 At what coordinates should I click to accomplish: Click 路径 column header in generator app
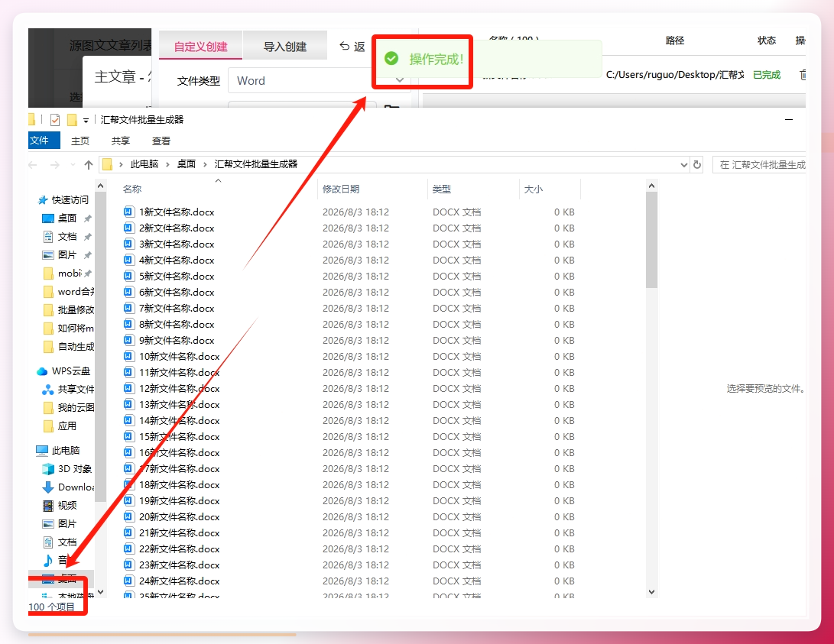[x=675, y=40]
